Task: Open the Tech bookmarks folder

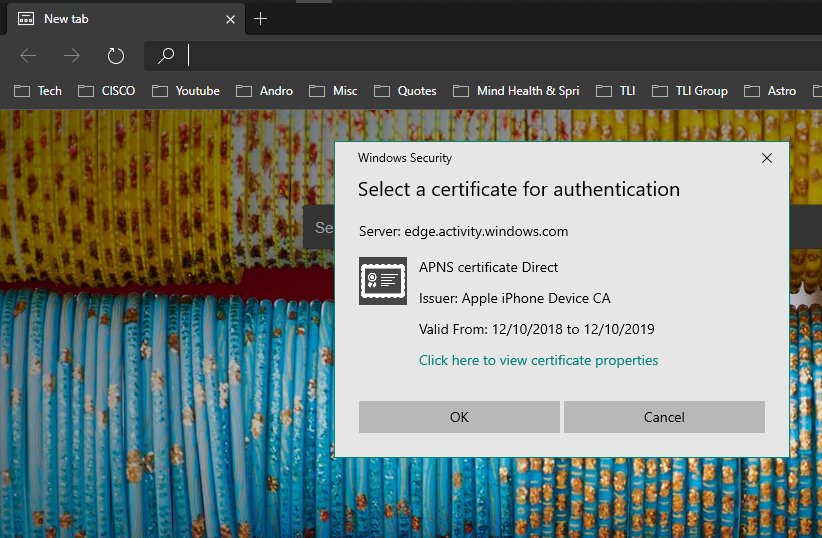Action: pyautogui.click(x=38, y=91)
